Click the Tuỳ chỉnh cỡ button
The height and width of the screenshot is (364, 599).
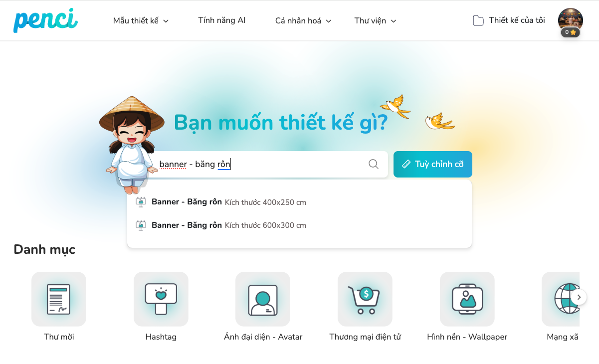click(x=433, y=164)
